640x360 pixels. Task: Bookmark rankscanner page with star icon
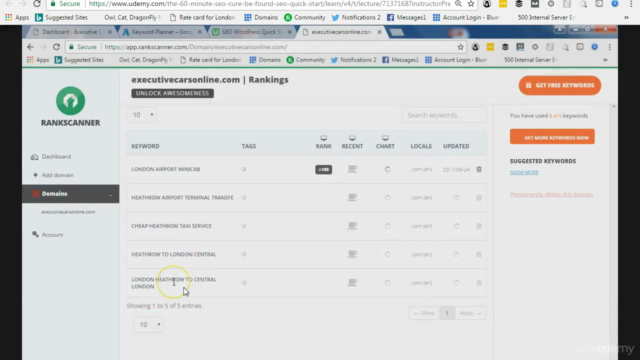pyautogui.click(x=460, y=47)
